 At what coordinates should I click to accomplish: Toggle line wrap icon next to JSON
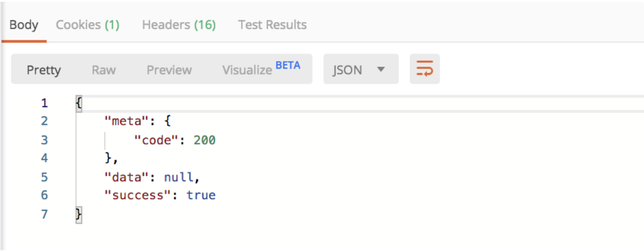(424, 69)
